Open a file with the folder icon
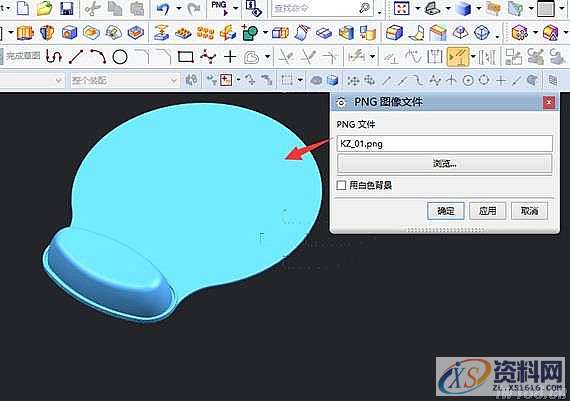 tap(44, 8)
